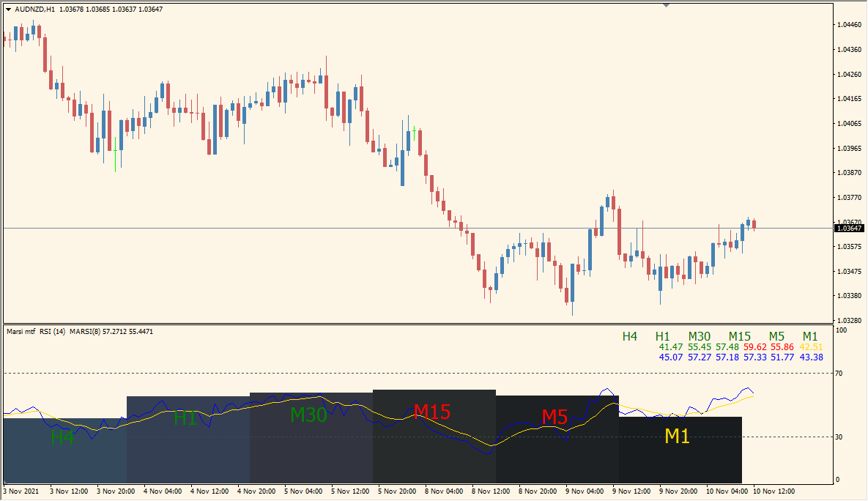Click the small M15 label above the values
The width and height of the screenshot is (868, 501).
740,337
